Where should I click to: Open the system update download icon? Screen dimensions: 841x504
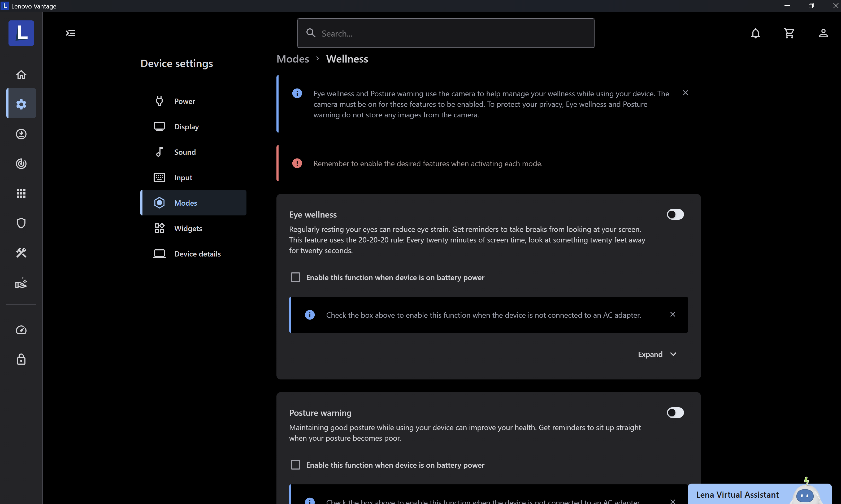pos(21,134)
